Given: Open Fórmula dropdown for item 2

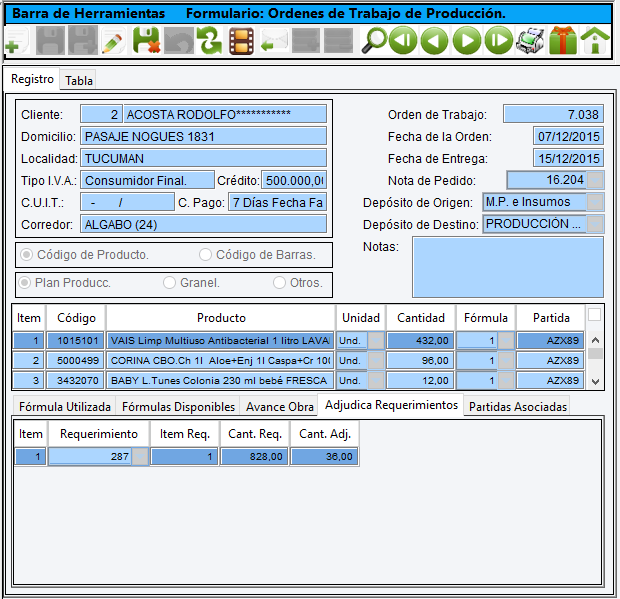Looking at the screenshot, I should tap(506, 361).
